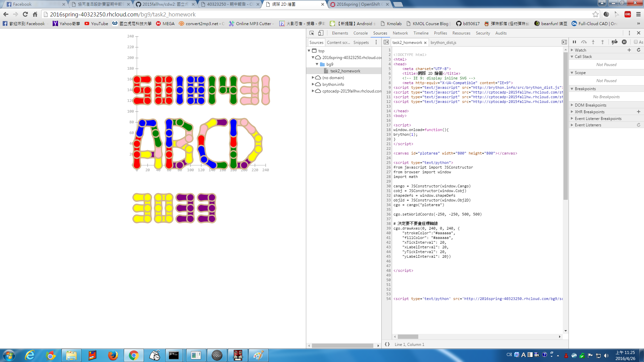
Task: Expand Event Listener Breakpoints section
Action: (x=572, y=118)
